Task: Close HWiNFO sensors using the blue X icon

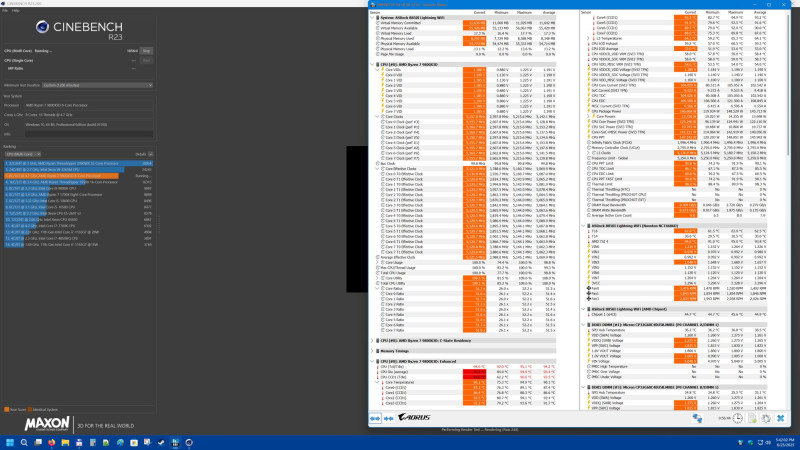Action: pyautogui.click(x=781, y=418)
